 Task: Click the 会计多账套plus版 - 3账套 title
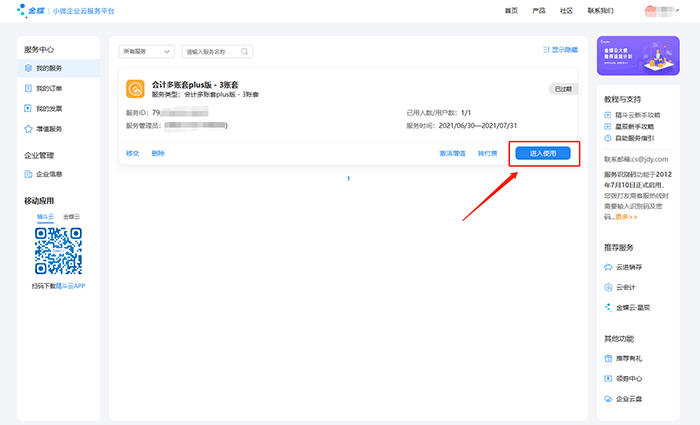point(195,84)
